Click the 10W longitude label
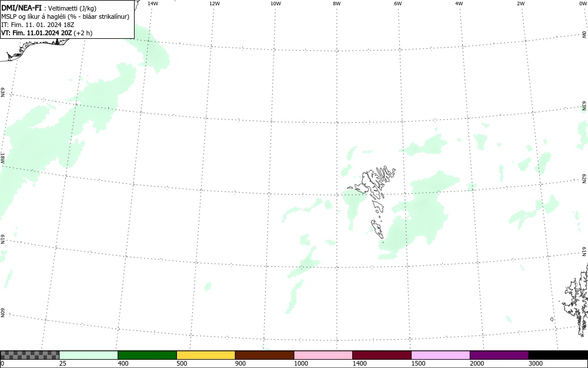 point(276,4)
